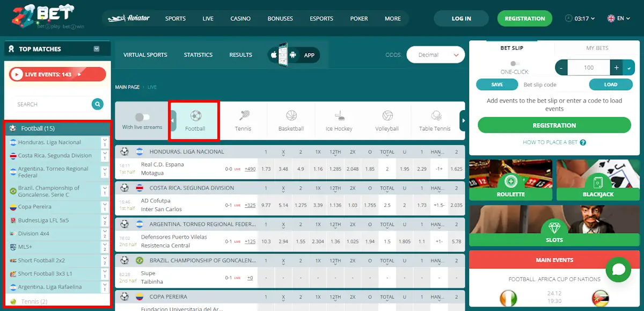This screenshot has height=311, width=644.
Task: Select the Basketball sport icon
Action: click(290, 116)
